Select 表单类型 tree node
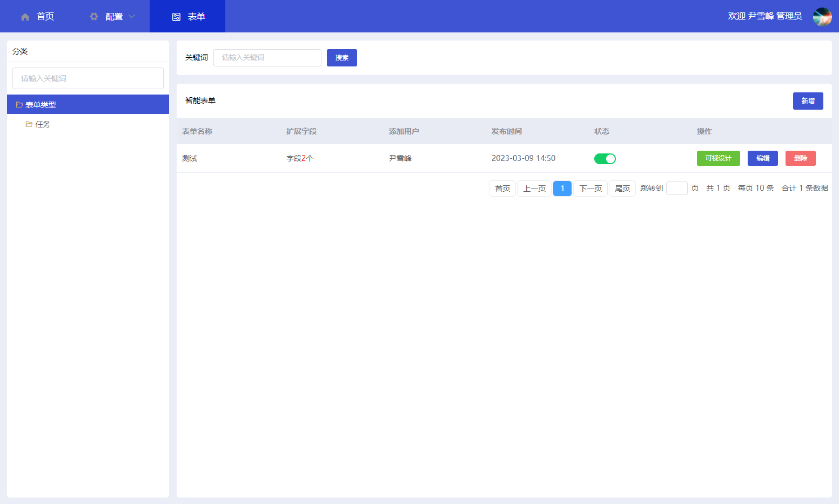 [41, 105]
